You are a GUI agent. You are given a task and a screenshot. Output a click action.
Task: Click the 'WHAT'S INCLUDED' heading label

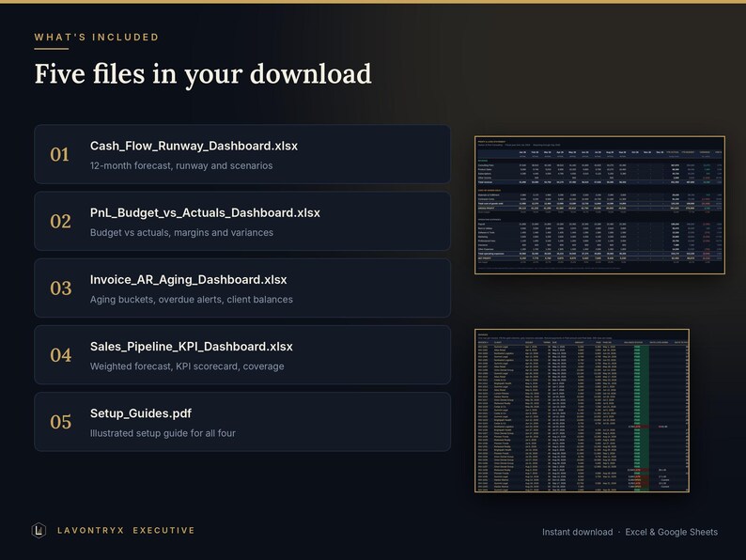pyautogui.click(x=97, y=37)
